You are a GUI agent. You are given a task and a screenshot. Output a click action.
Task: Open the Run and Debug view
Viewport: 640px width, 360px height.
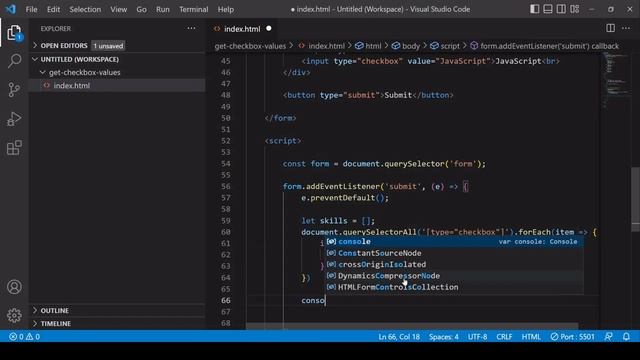[x=14, y=118]
